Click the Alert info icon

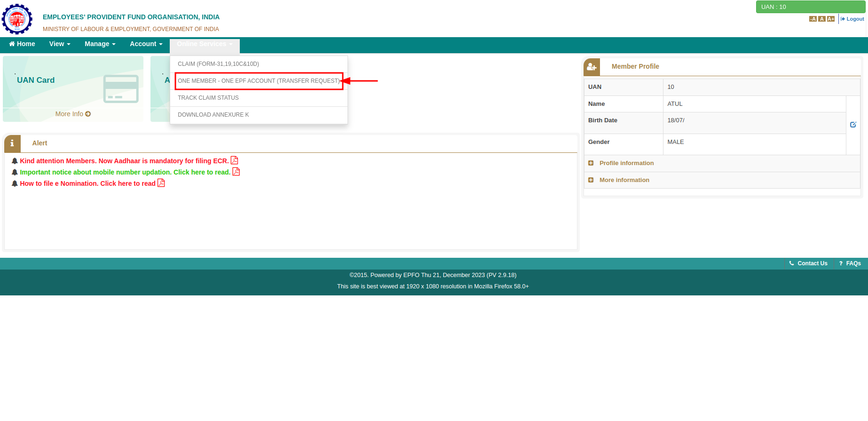pos(12,143)
